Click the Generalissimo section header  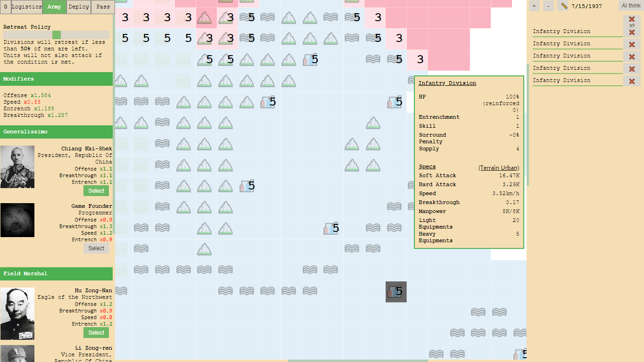coord(57,132)
